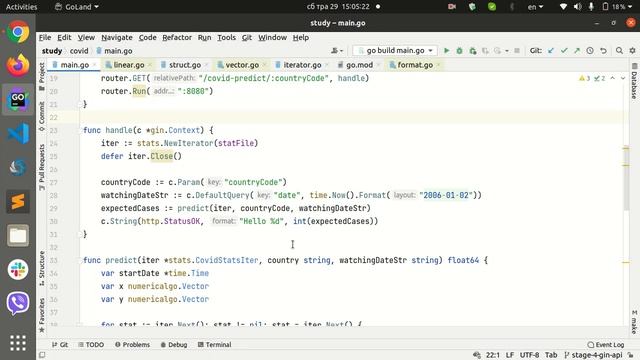The image size is (640, 360).
Task: Open Search Everywhere magnifier icon
Action: pos(619,51)
